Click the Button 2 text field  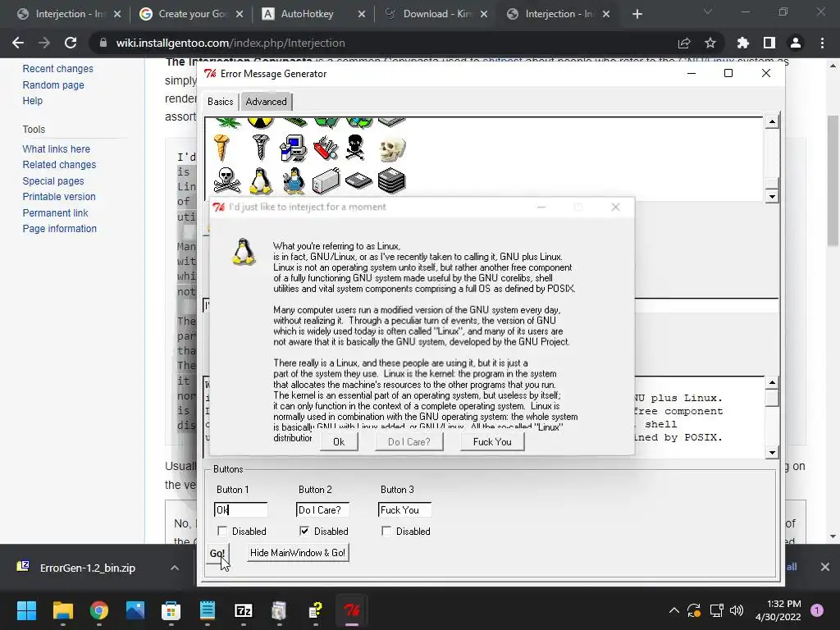(322, 510)
